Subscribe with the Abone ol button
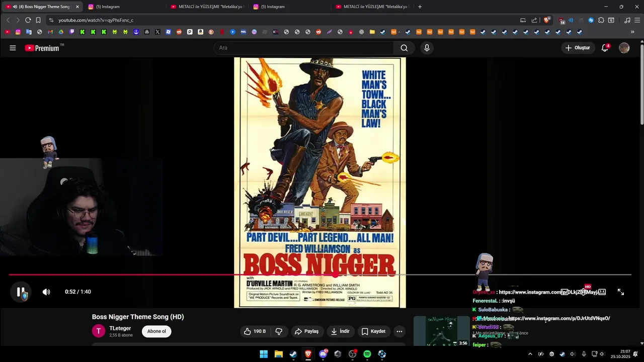This screenshot has width=644, height=362. 156,331
